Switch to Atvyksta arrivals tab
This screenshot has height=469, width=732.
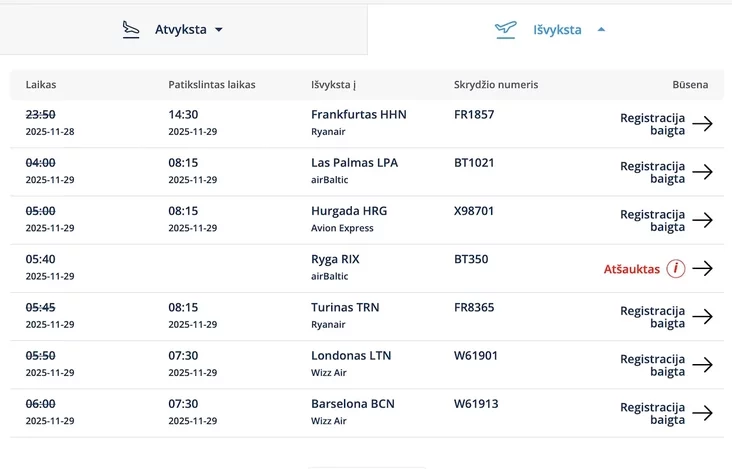click(180, 30)
